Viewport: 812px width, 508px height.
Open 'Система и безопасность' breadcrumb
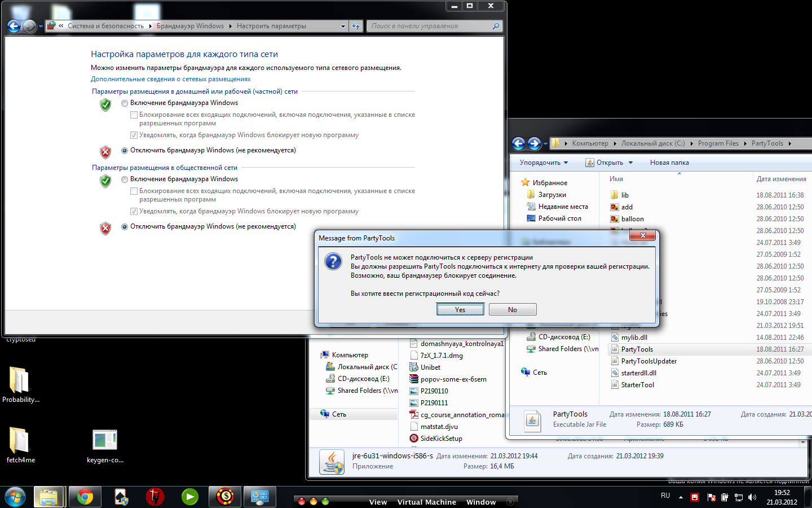pos(105,26)
